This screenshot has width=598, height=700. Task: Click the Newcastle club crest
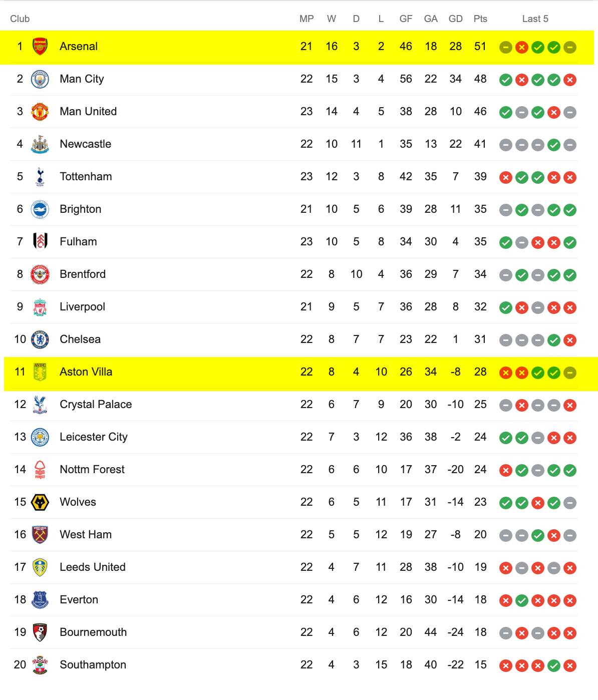click(40, 144)
